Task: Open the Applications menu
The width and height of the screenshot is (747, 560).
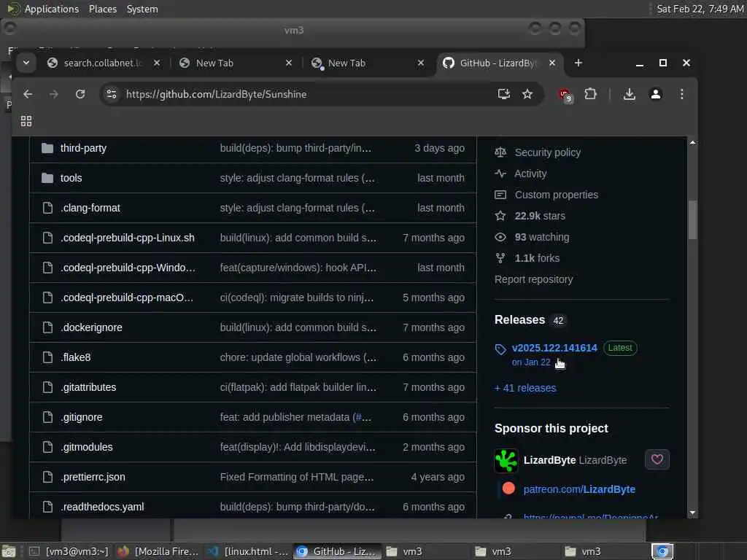Action: coord(52,9)
